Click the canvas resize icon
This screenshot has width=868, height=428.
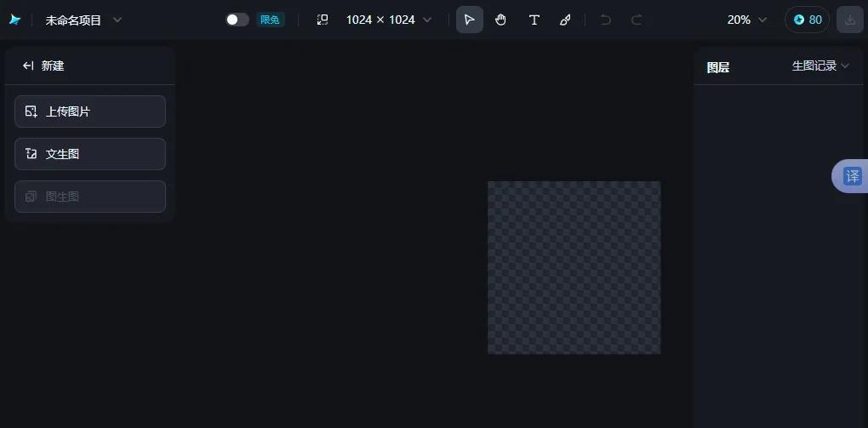323,20
